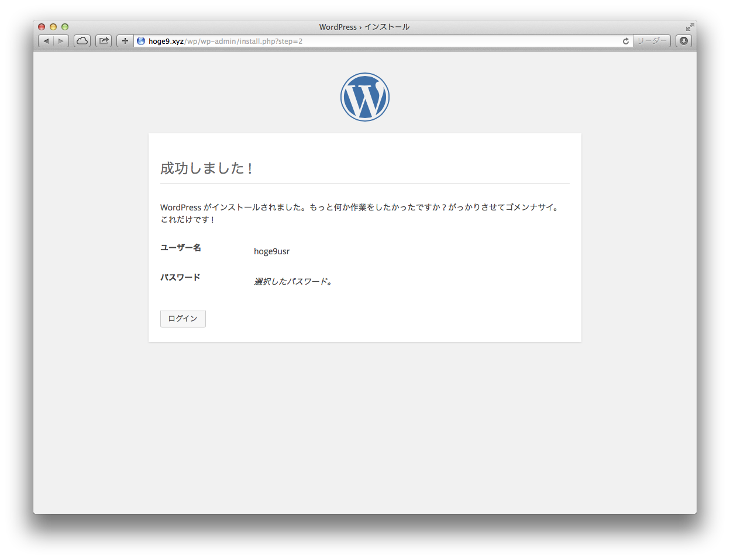Go forward with the Safari forward arrow
730x560 pixels.
(61, 41)
